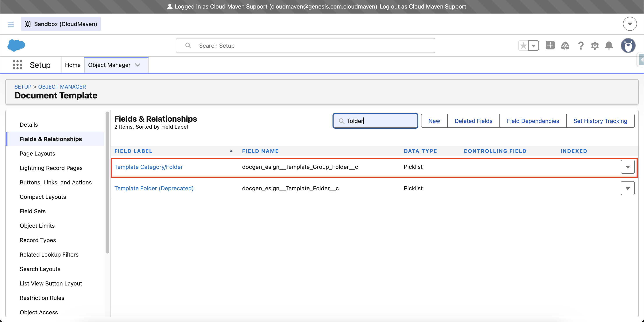The image size is (644, 322).
Task: Open Lightning Record Pages section
Action: (x=51, y=168)
